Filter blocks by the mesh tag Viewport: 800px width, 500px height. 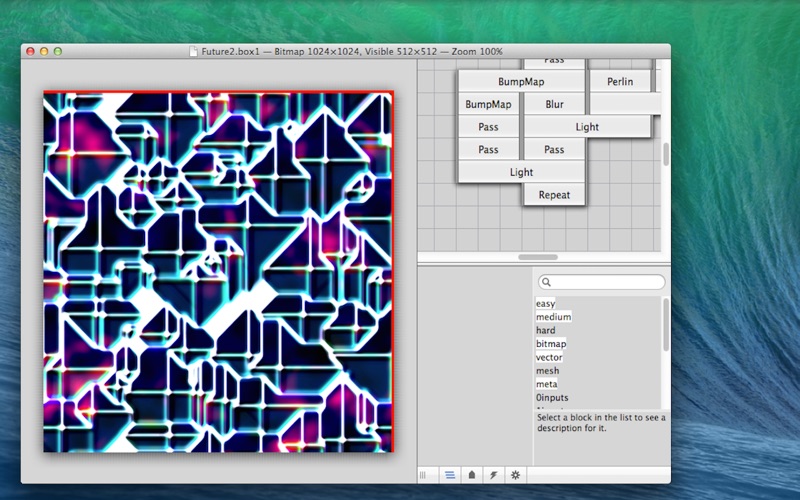(x=547, y=370)
